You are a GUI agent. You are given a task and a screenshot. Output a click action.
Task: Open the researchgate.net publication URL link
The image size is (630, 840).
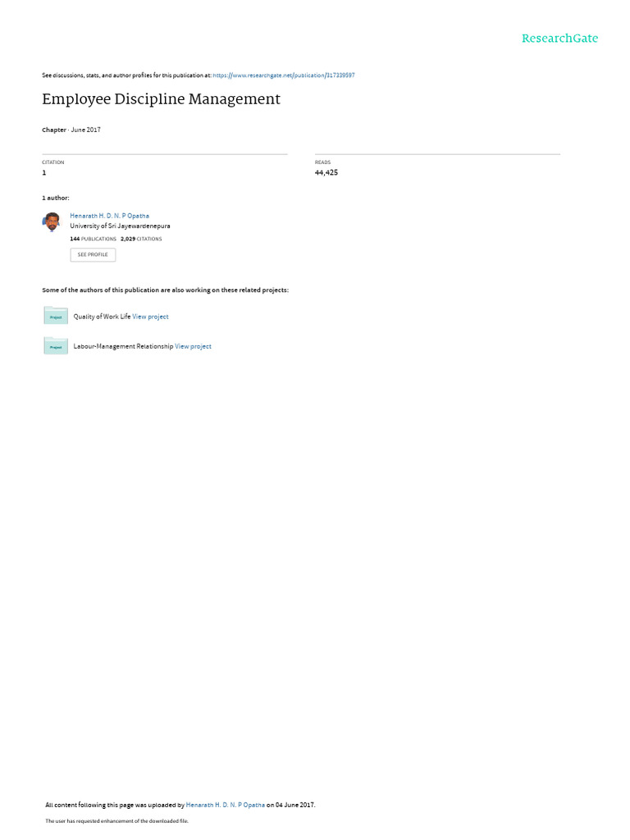283,75
